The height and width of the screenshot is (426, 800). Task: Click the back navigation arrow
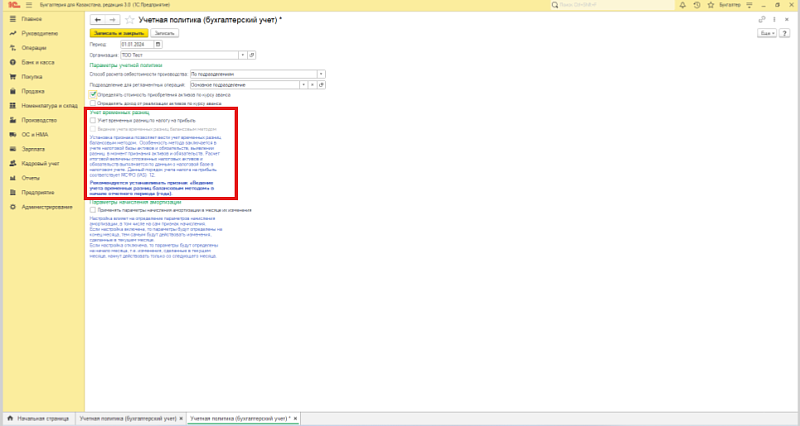tap(96, 19)
